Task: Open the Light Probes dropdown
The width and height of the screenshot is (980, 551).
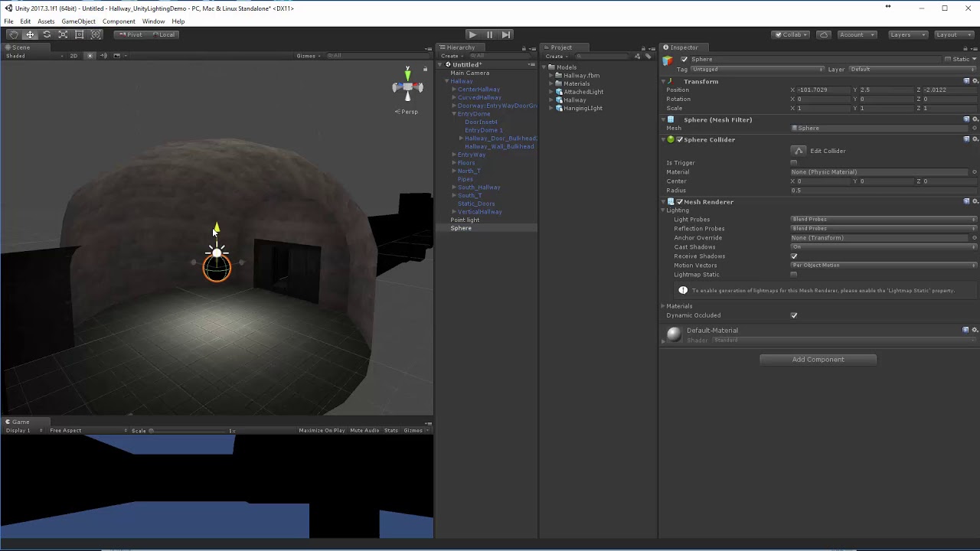Action: pos(884,220)
